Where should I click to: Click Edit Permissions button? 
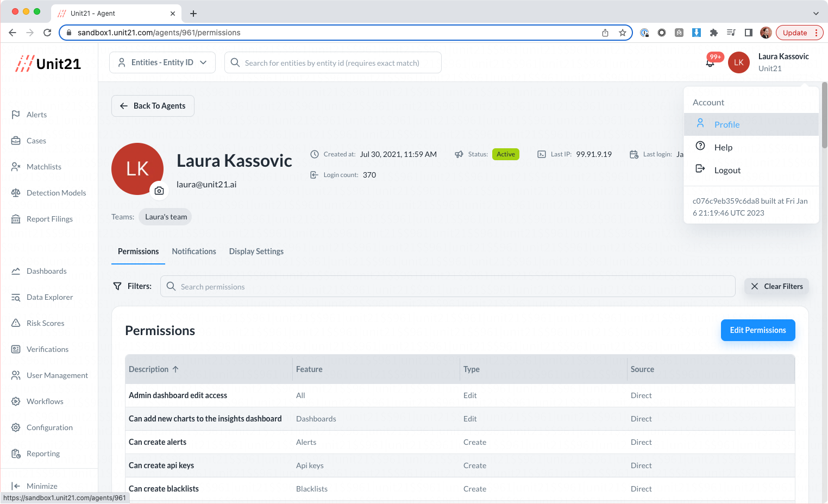[758, 330]
